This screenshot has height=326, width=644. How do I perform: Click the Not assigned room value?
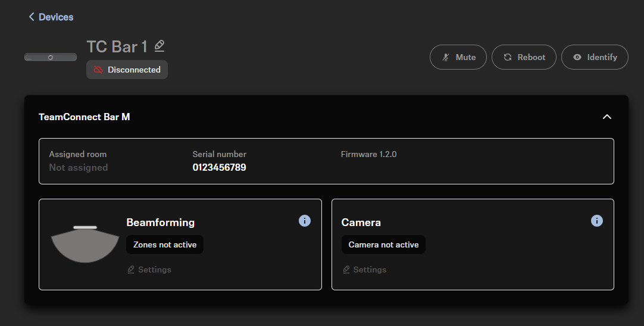[x=79, y=168]
